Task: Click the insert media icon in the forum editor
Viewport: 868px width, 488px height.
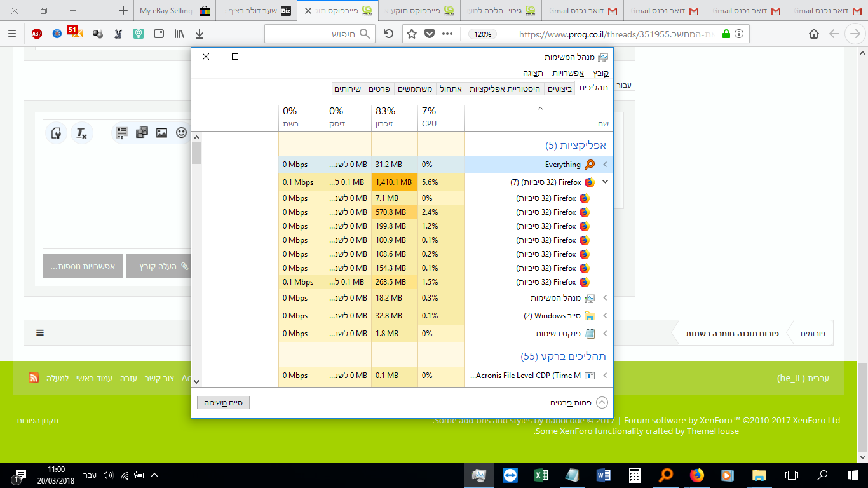Action: [142, 133]
